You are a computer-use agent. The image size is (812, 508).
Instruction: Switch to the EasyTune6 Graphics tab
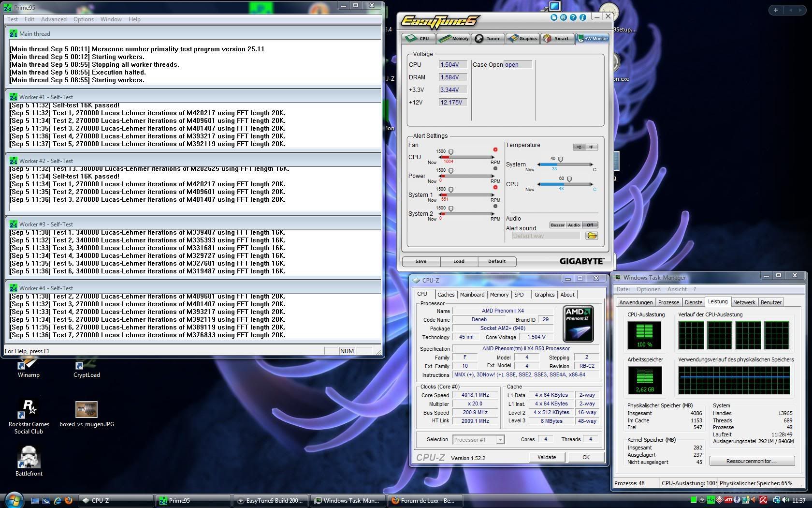click(x=522, y=38)
